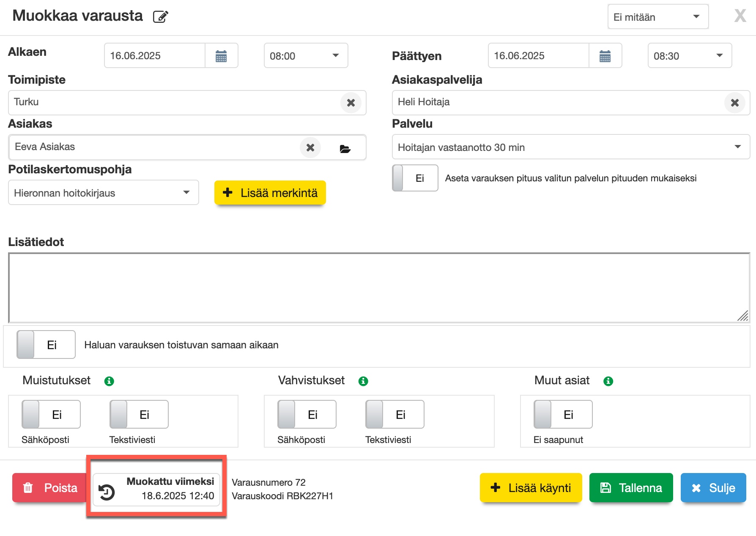Enable email reminder under Muistutukset
The height and width of the screenshot is (536, 756).
tap(51, 415)
